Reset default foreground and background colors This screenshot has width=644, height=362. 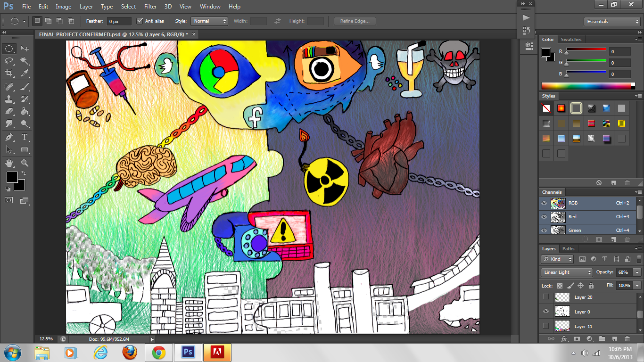point(8,189)
